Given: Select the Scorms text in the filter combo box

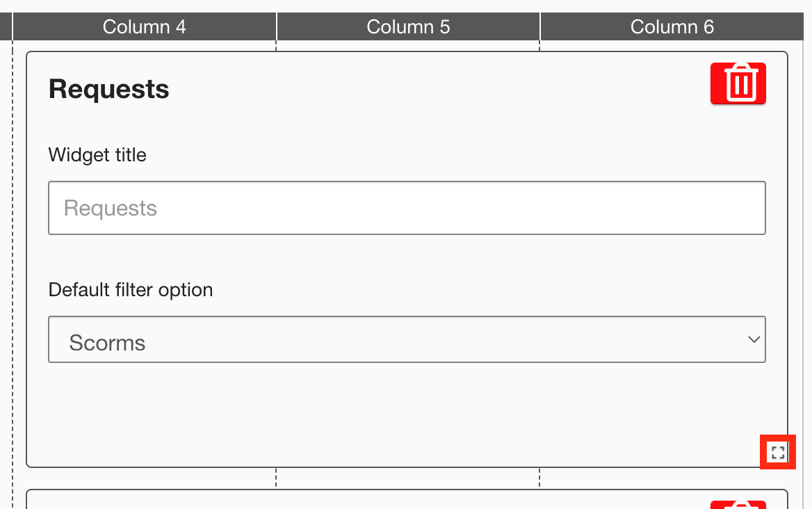Looking at the screenshot, I should click(107, 343).
